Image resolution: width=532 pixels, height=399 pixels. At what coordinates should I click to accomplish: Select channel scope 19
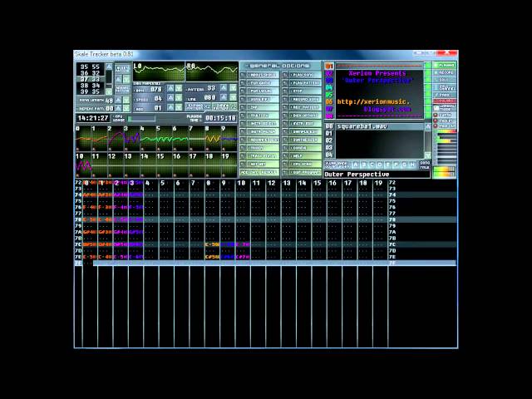[229, 165]
